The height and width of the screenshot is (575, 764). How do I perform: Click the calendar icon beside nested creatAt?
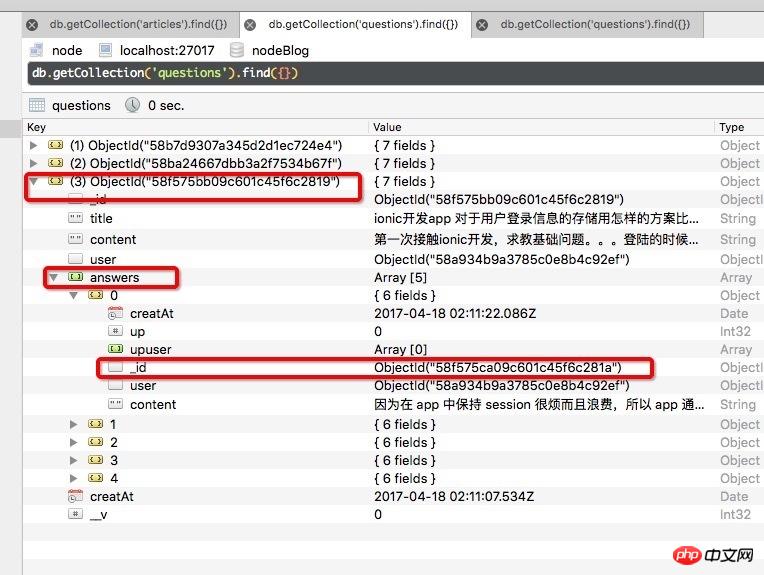pyautogui.click(x=115, y=313)
